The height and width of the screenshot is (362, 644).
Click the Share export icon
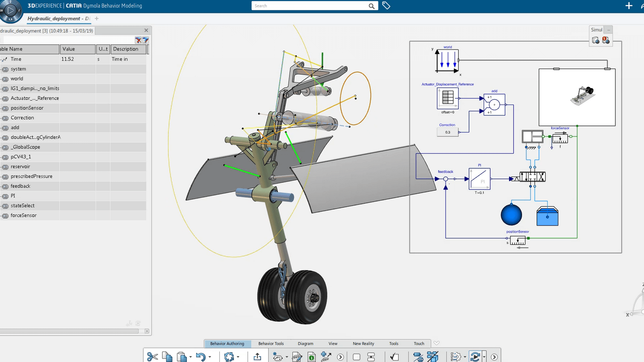(257, 357)
